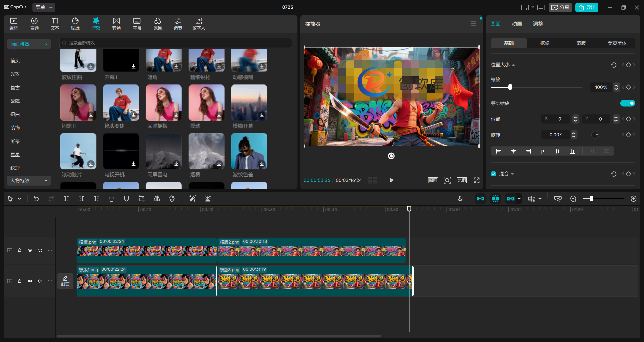Collapse the 画面特效 category

point(29,44)
